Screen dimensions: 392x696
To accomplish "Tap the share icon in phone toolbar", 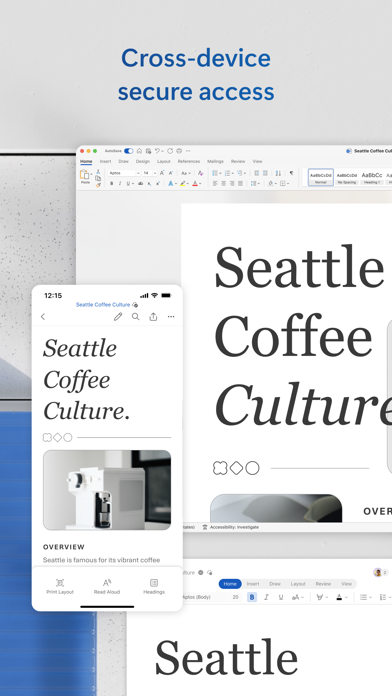I will (x=153, y=316).
